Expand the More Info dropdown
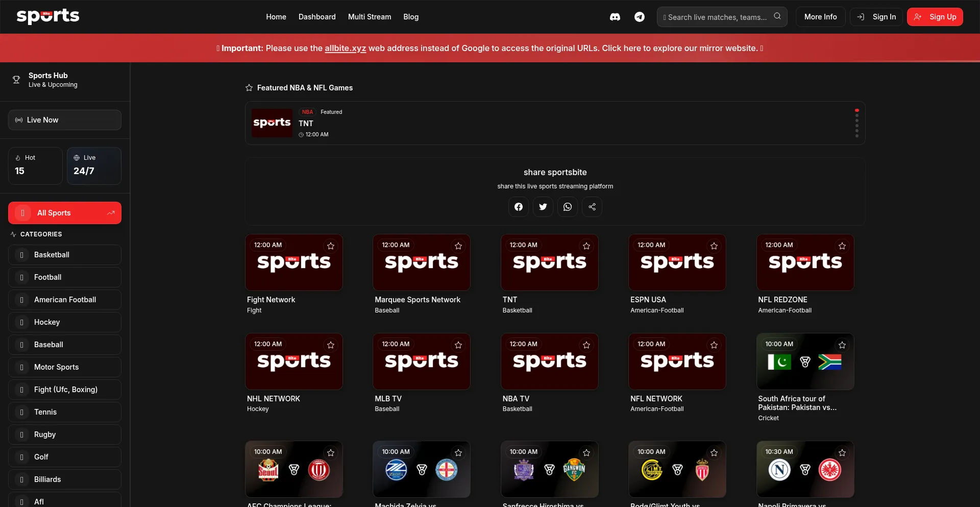The width and height of the screenshot is (980, 507). [x=820, y=16]
